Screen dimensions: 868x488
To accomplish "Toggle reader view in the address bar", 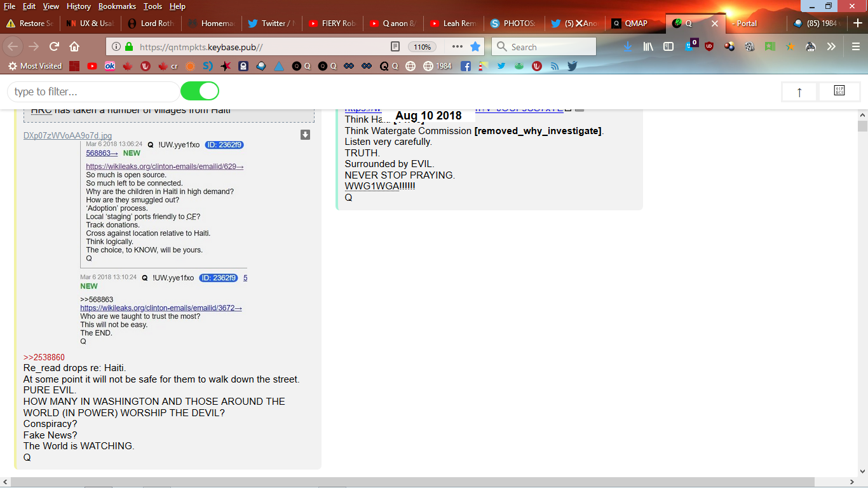I will point(395,46).
